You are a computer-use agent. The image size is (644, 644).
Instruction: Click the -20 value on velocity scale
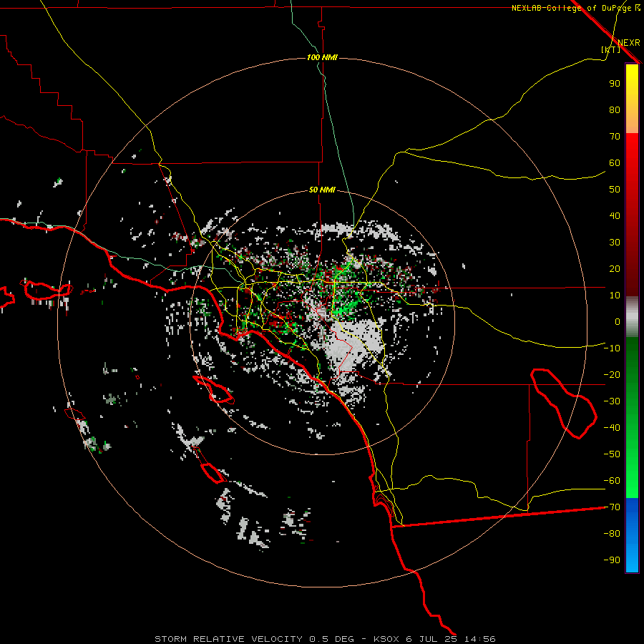pyautogui.click(x=612, y=375)
